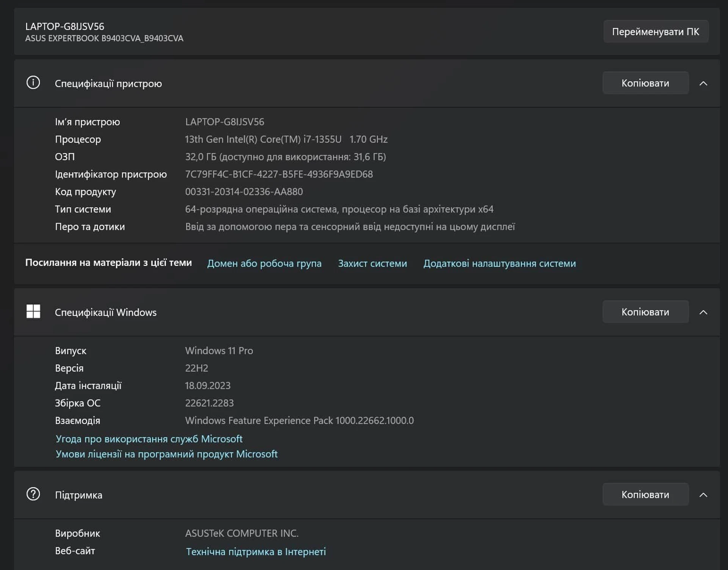728x570 pixels.
Task: Open Додаткові налаштування системи link
Action: pyautogui.click(x=499, y=263)
